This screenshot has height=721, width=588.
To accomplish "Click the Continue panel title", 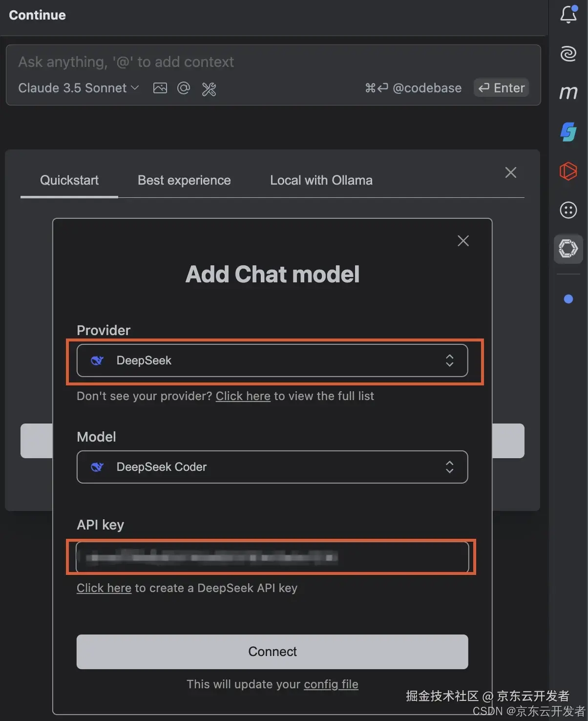I will pyautogui.click(x=37, y=15).
